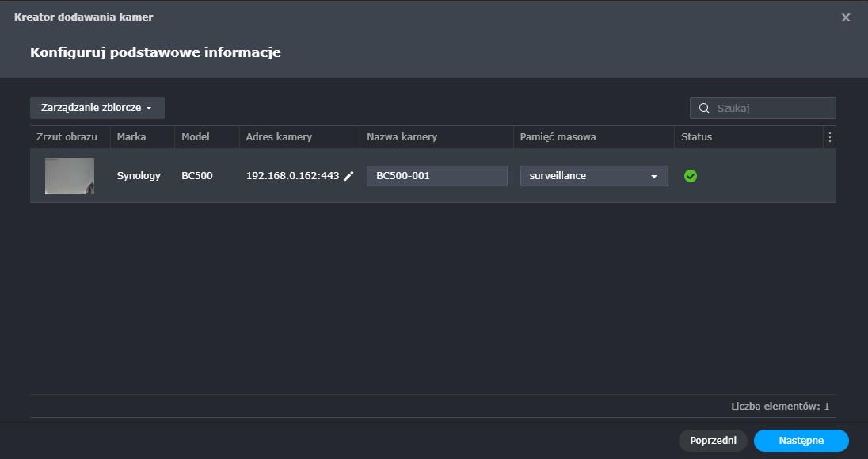The width and height of the screenshot is (868, 459).
Task: Click Zrzut obrazu column header
Action: tap(70, 137)
